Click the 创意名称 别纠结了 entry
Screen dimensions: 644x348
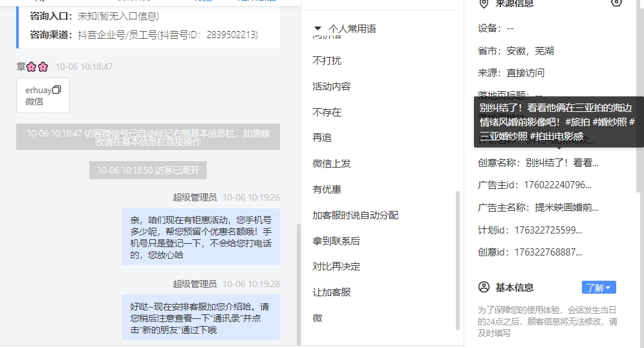tap(538, 163)
